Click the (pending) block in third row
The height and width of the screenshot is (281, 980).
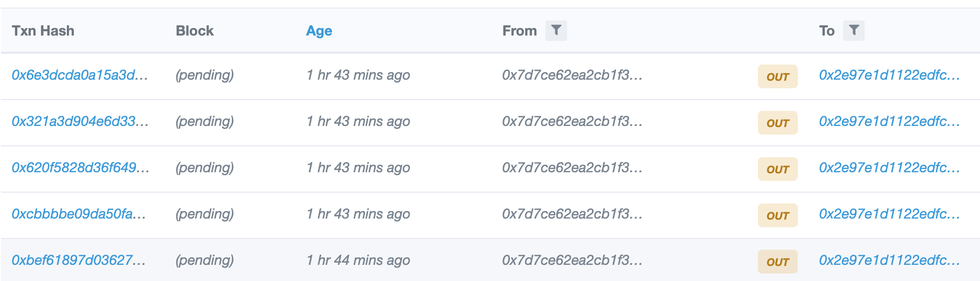click(205, 167)
